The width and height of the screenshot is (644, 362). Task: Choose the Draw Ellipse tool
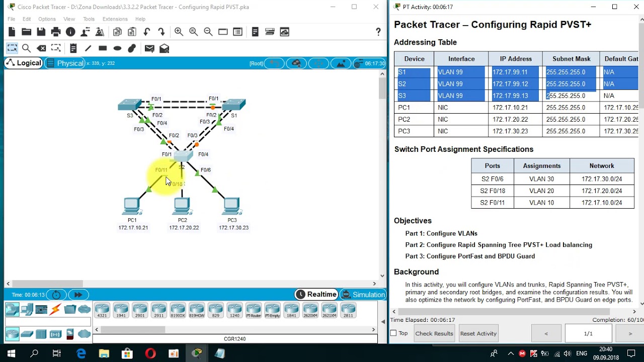click(117, 48)
